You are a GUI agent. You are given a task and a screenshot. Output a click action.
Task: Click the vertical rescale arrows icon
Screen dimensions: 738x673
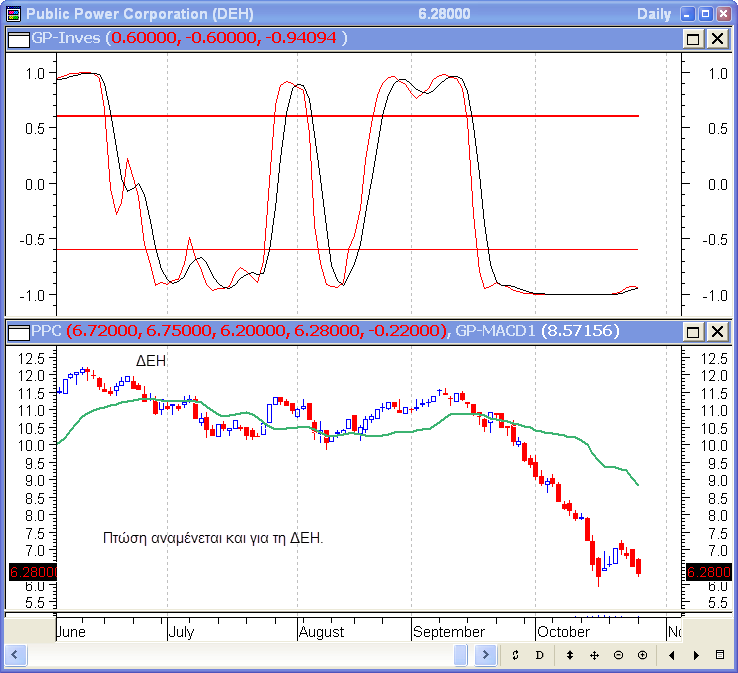[569, 655]
